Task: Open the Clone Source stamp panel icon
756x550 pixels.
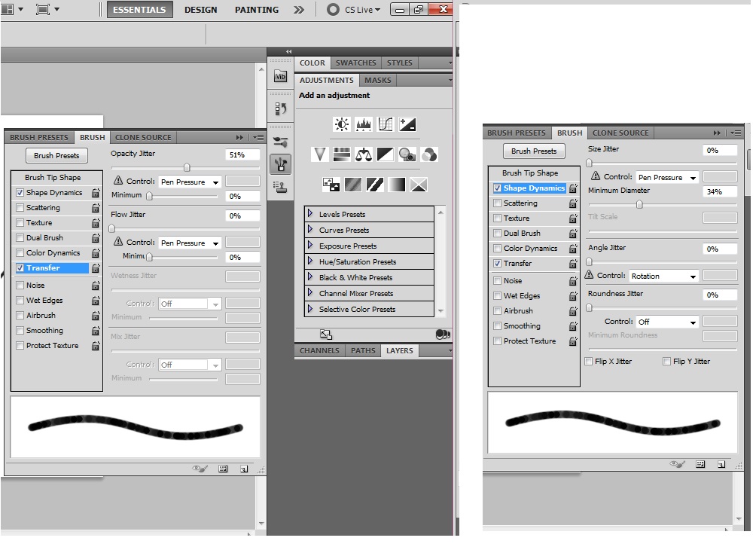Action: [x=280, y=187]
